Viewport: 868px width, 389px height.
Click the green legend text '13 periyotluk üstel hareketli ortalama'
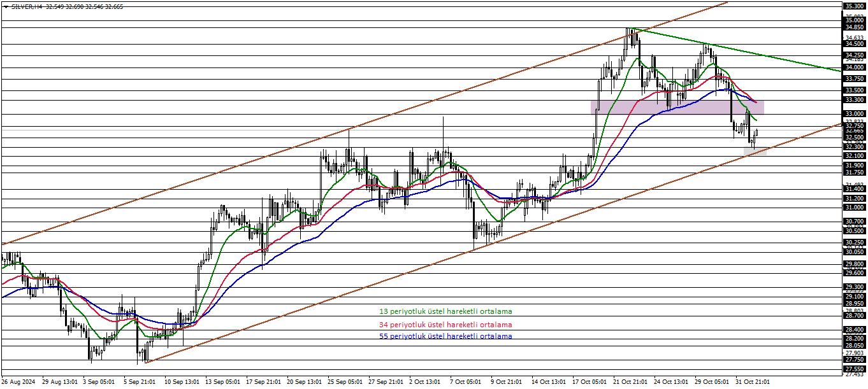tap(445, 311)
